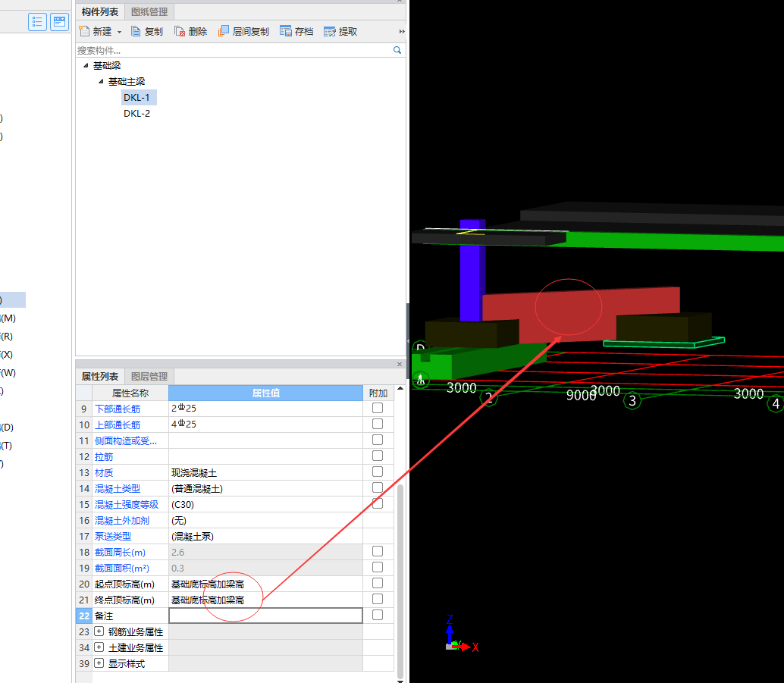Close the properties panel with X
This screenshot has width=784, height=683.
(400, 364)
